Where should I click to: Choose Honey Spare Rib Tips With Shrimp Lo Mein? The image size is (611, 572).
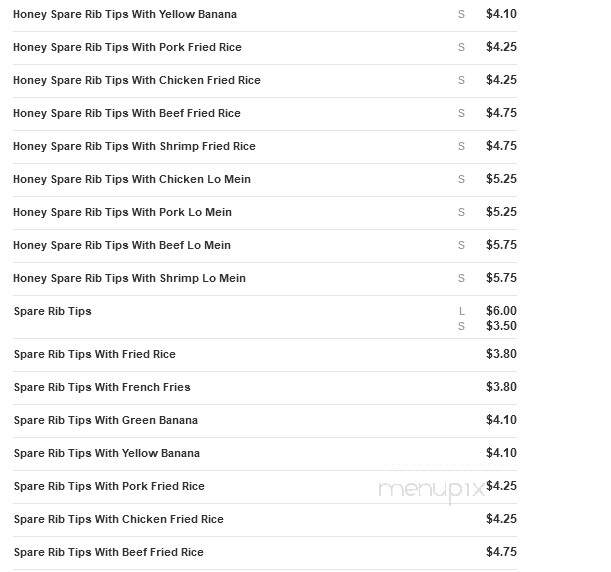coord(129,279)
